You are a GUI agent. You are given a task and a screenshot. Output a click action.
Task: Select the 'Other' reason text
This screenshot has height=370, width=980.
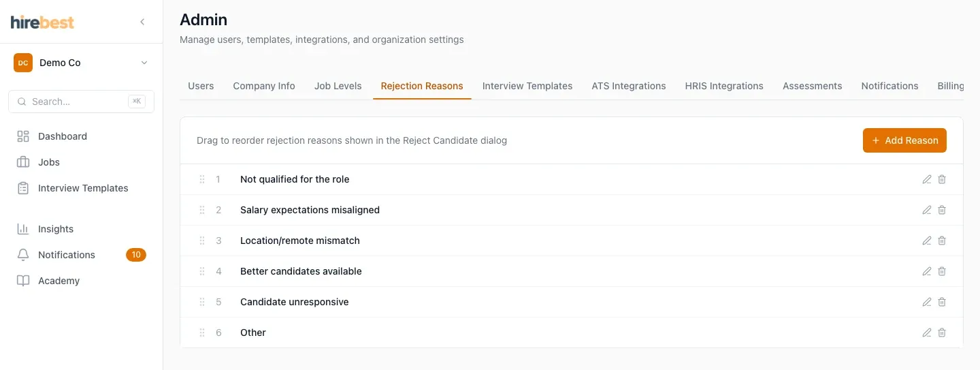click(x=253, y=333)
